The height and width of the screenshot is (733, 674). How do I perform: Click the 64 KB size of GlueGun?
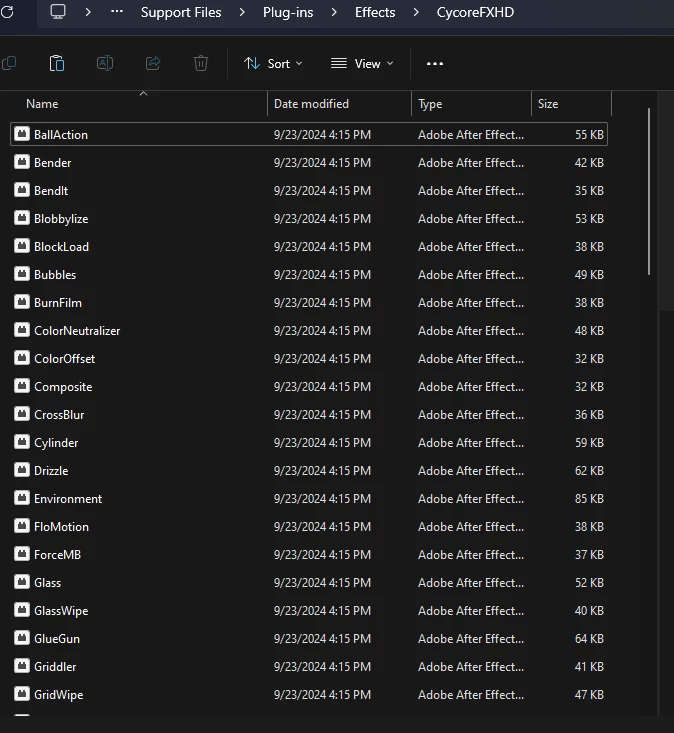pyautogui.click(x=589, y=639)
